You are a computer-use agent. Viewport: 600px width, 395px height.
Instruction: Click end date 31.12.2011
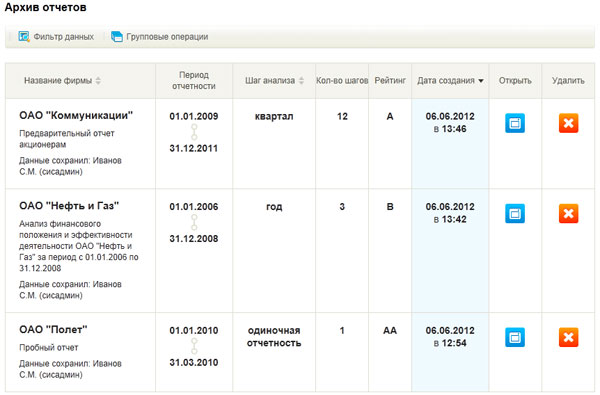click(194, 149)
